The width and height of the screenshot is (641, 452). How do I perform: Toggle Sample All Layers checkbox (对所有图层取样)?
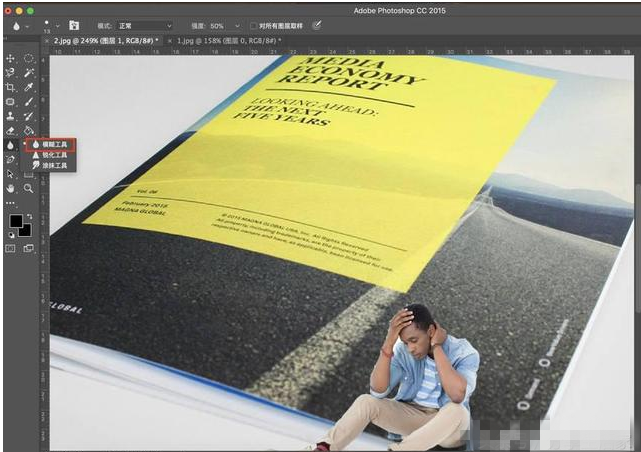[x=253, y=26]
